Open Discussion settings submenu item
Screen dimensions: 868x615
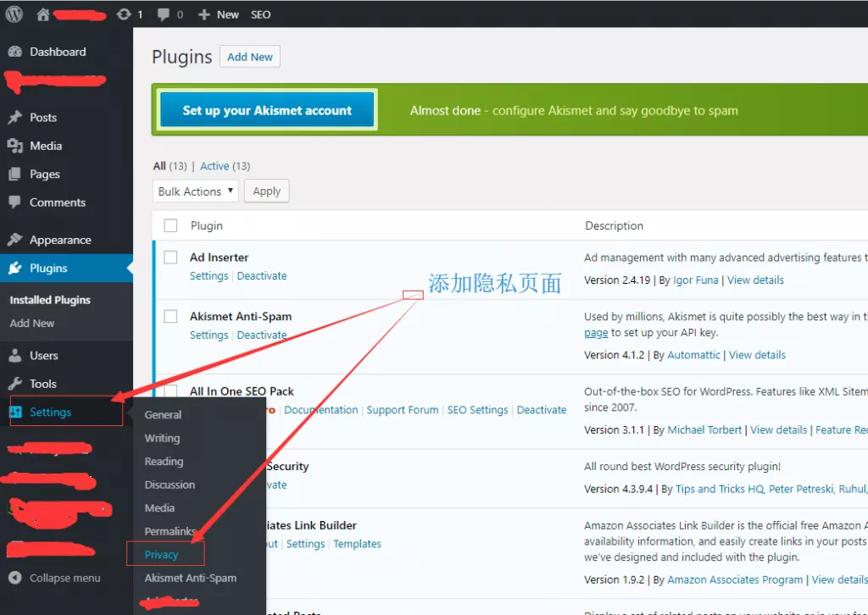click(x=170, y=485)
